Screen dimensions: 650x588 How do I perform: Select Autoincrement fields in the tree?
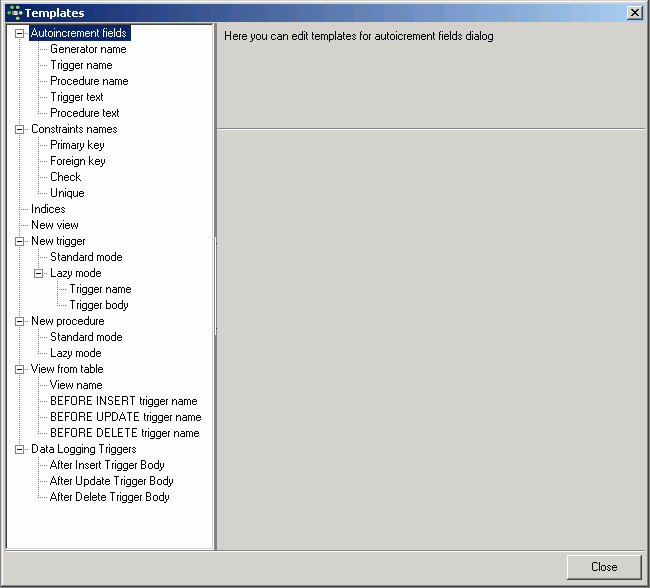(79, 33)
